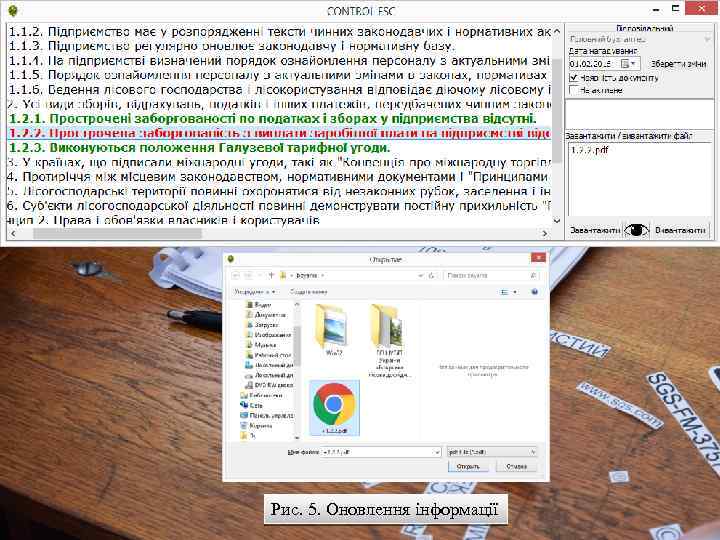720x540 pixels.
Task: Select Рабочий стол in dialog sidebar
Action: click(269, 355)
